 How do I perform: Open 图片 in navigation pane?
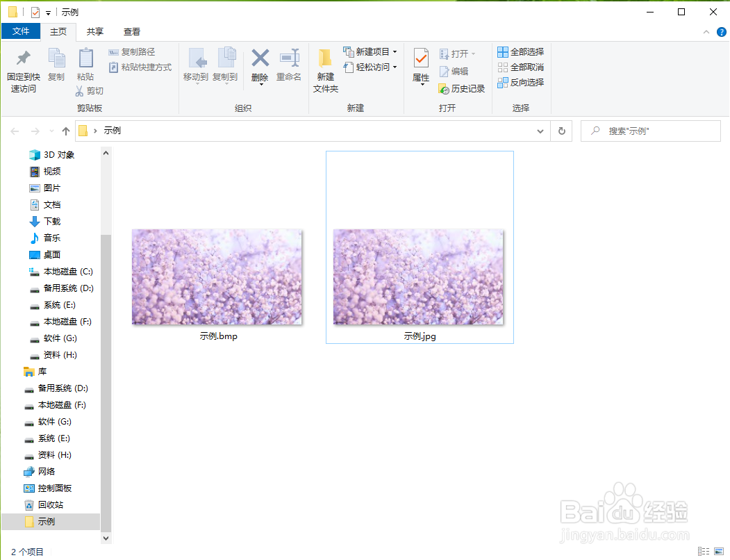45,188
